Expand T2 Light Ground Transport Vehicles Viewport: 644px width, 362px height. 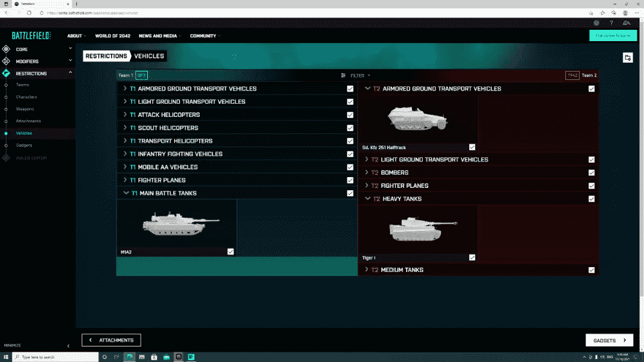click(366, 159)
